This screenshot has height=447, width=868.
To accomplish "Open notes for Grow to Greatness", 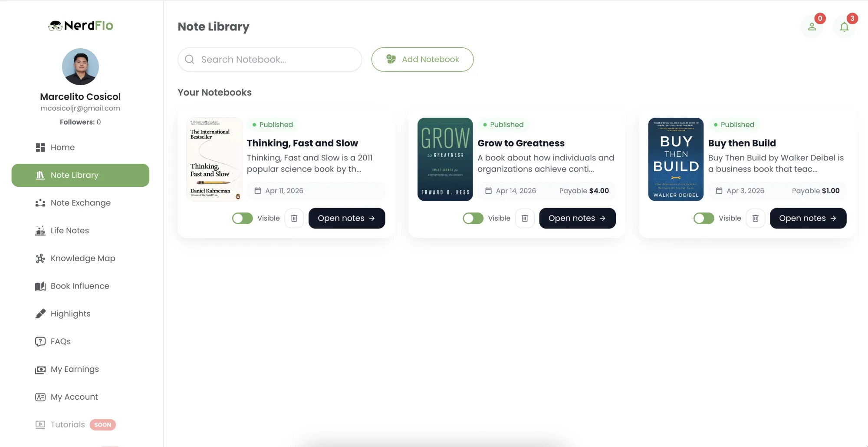I will point(577,218).
